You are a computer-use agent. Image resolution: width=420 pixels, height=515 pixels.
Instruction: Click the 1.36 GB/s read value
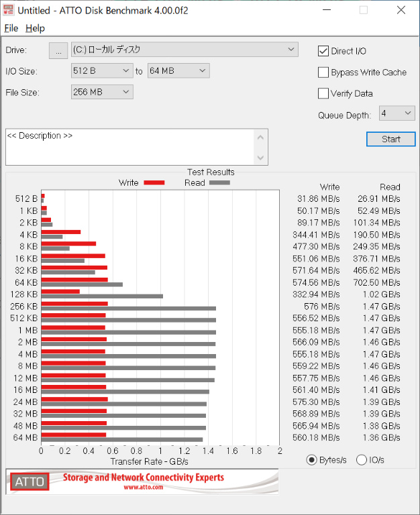pyautogui.click(x=382, y=437)
